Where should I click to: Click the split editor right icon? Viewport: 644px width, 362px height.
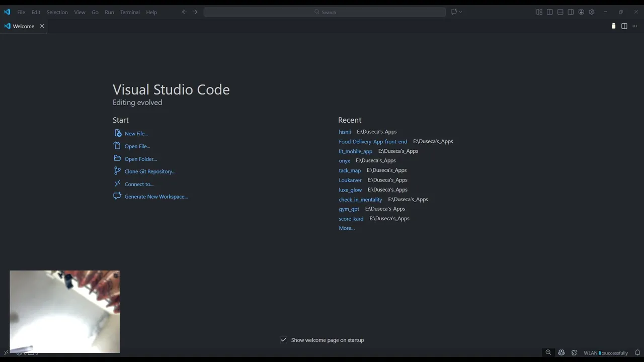point(624,26)
